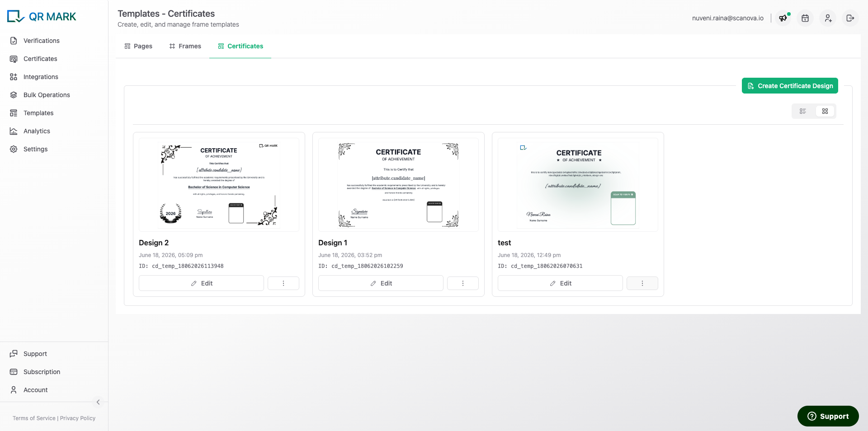Collapse the sidebar with chevron arrow
This screenshot has width=868, height=431.
(x=98, y=402)
